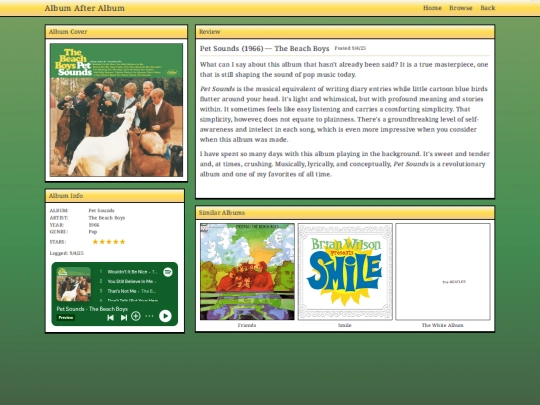The height and width of the screenshot is (405, 540).
Task: Add album to library with plus icon
Action: click(x=136, y=316)
